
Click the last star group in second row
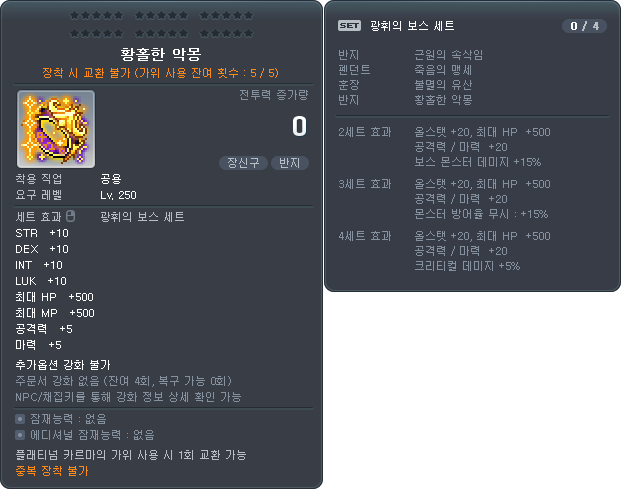227,33
